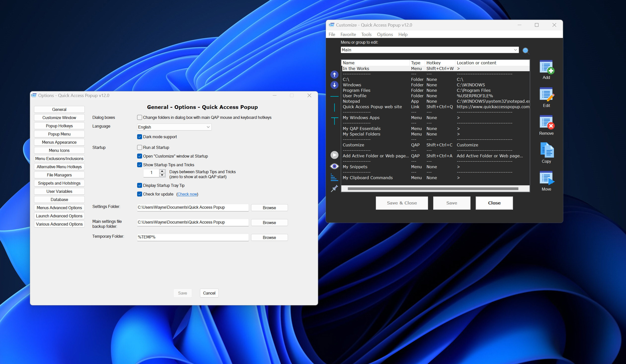Open the Tools menu
The image size is (626, 364).
366,34
